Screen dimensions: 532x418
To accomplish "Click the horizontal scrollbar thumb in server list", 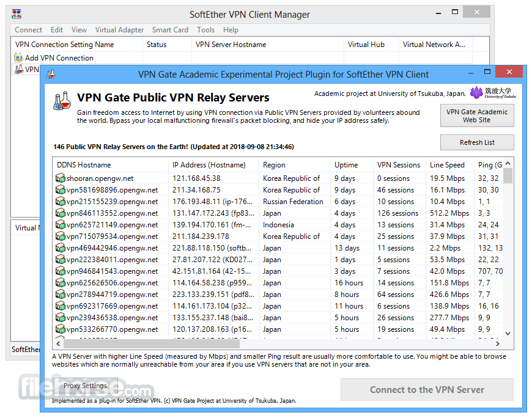I will pyautogui.click(x=152, y=344).
